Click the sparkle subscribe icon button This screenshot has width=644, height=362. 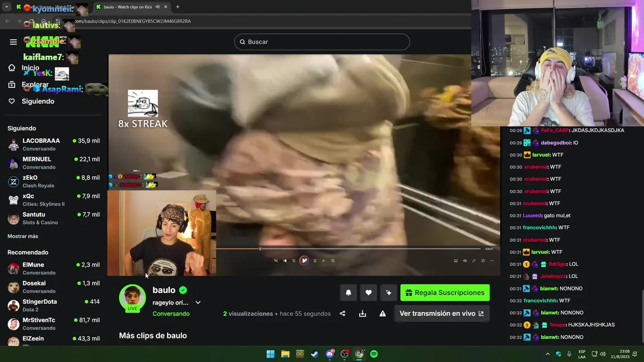pos(388,293)
